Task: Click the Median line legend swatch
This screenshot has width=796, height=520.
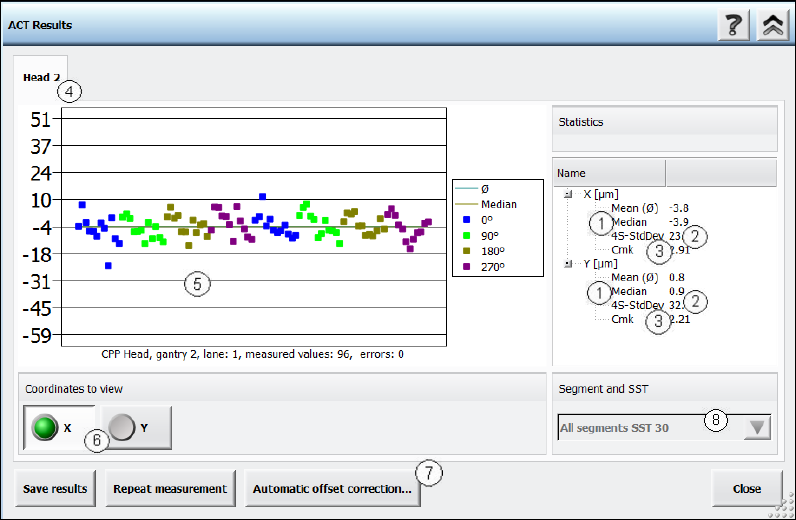Action: (x=466, y=204)
